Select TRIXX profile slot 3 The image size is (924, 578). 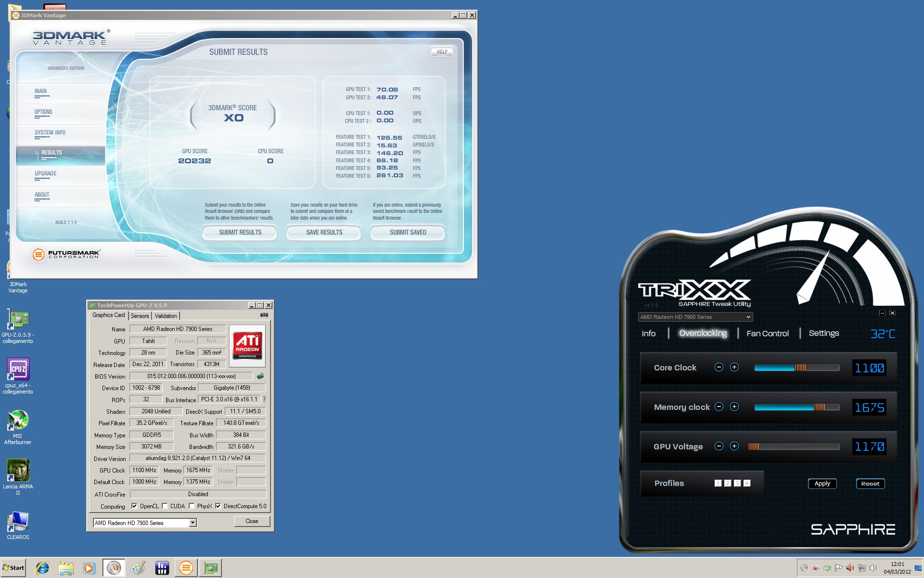pos(737,483)
